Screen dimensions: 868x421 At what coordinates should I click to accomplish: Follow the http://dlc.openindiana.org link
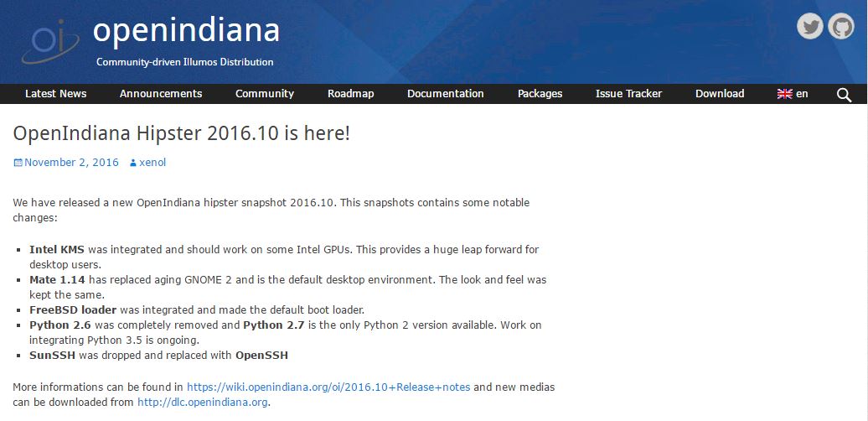click(203, 403)
